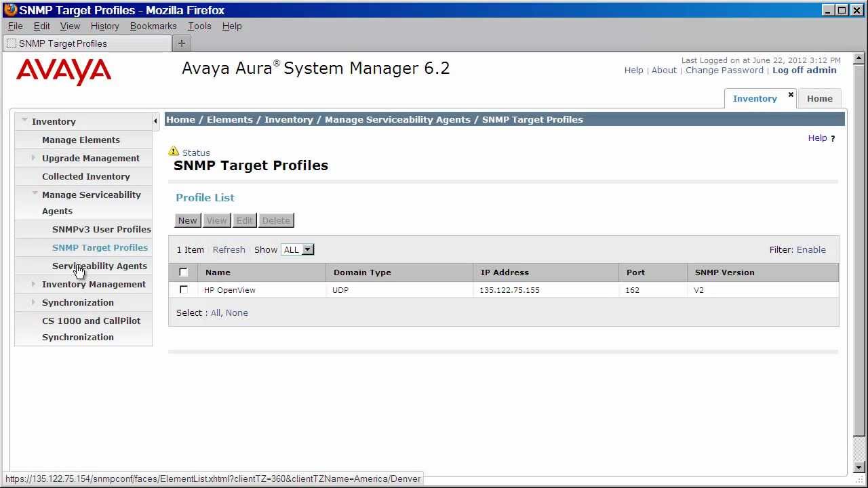Open Serviceability Agents in the sidebar
868x488 pixels.
pos(100,266)
